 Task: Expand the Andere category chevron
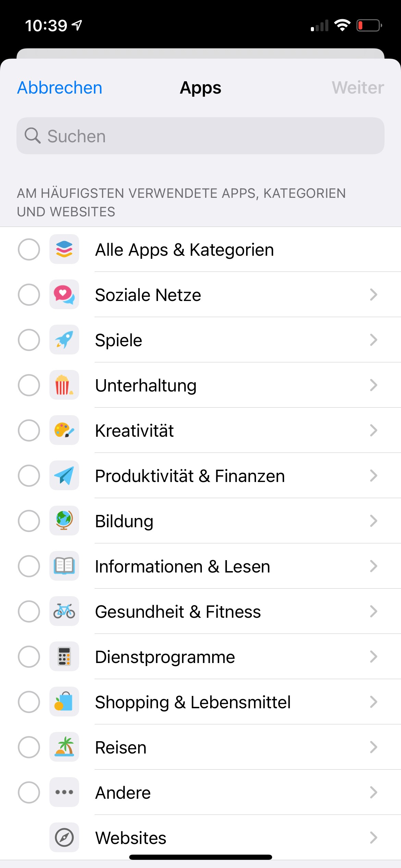click(373, 792)
